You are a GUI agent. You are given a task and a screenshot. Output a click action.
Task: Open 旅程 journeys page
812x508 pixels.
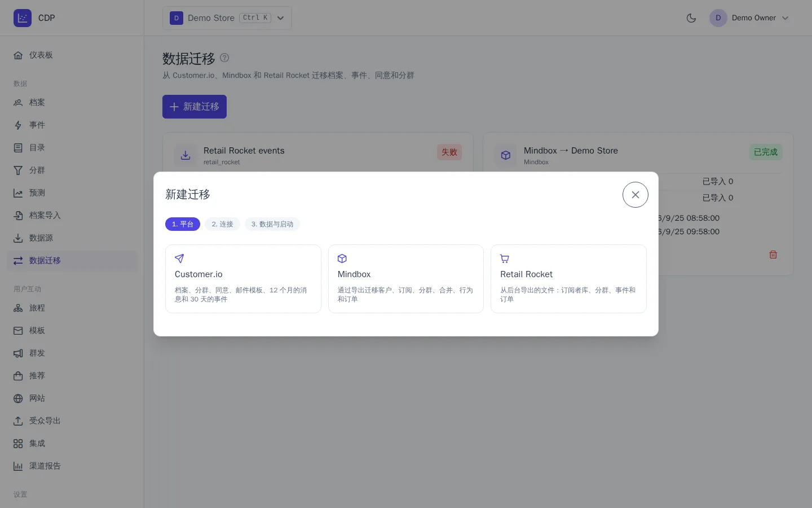coord(72,308)
